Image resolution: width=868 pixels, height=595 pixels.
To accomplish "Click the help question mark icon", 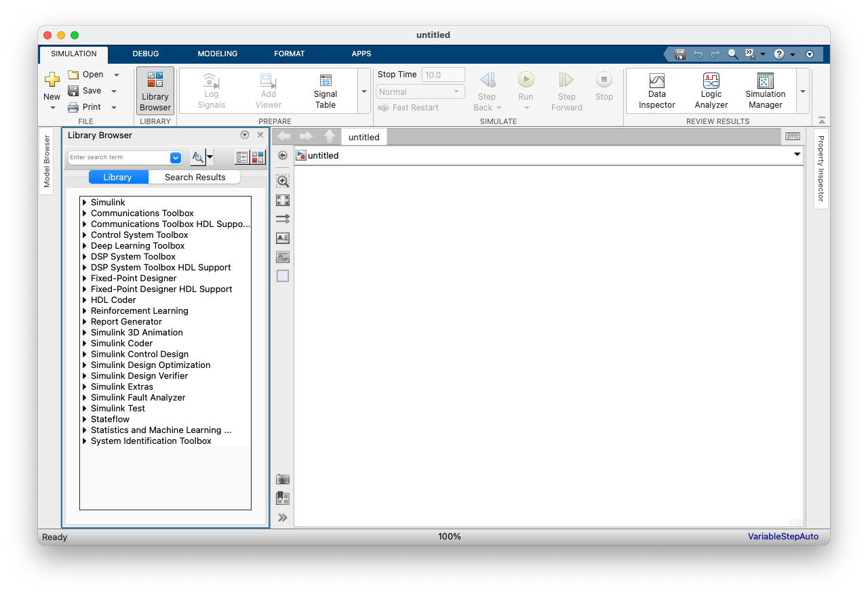I will tap(779, 54).
